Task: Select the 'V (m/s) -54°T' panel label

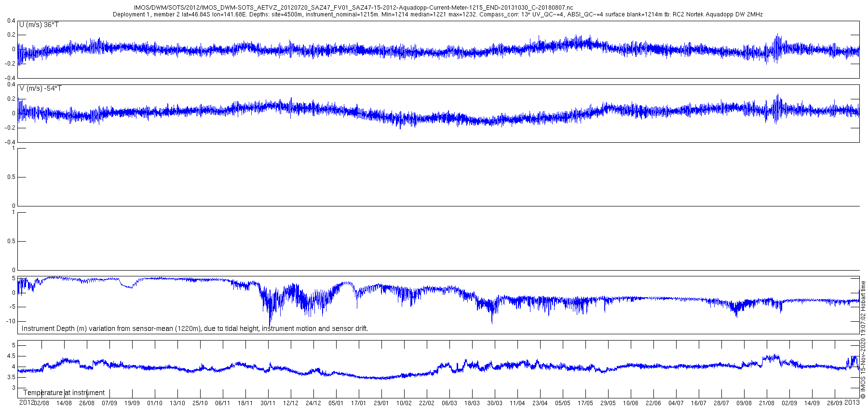Action: click(41, 88)
